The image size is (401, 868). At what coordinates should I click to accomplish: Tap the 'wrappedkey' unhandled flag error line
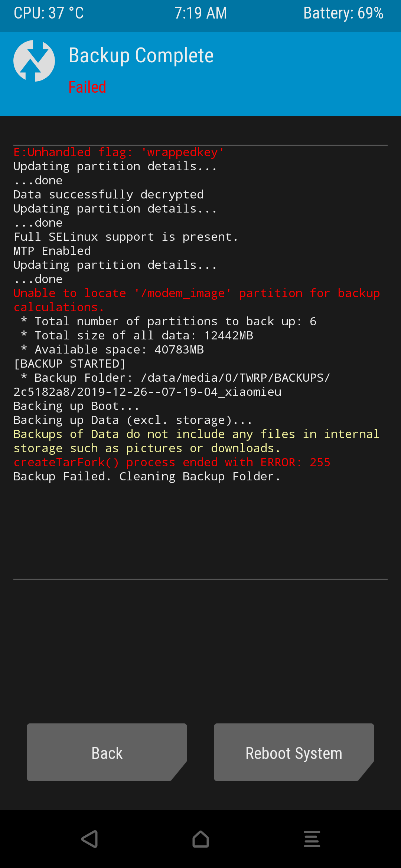click(119, 152)
